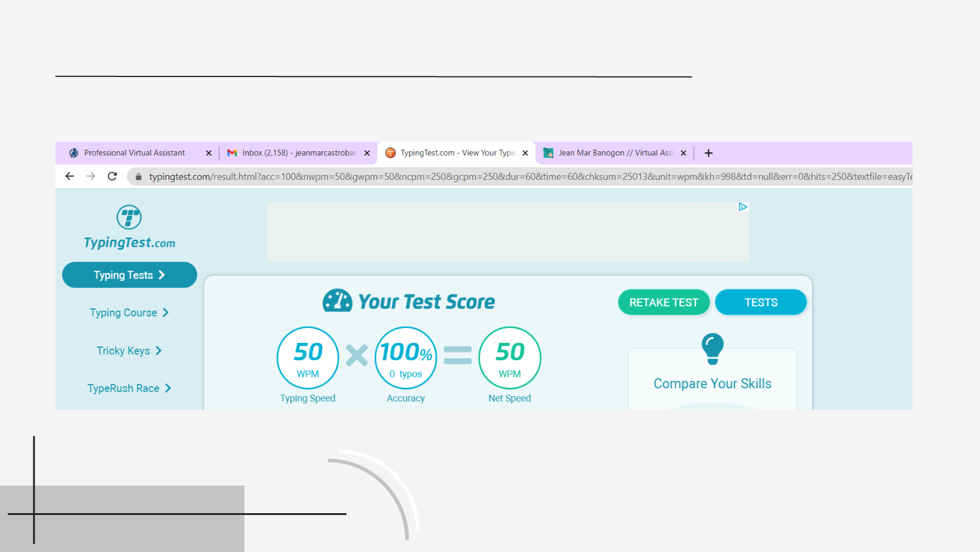The image size is (980, 552).
Task: Click the ad choices triangle icon
Action: pos(743,207)
